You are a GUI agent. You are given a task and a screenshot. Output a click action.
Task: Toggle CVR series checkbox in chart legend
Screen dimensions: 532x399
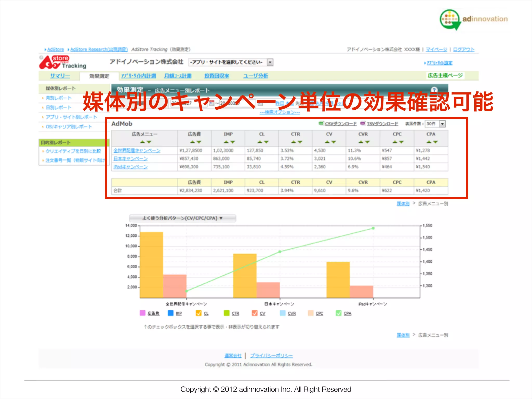[283, 313]
